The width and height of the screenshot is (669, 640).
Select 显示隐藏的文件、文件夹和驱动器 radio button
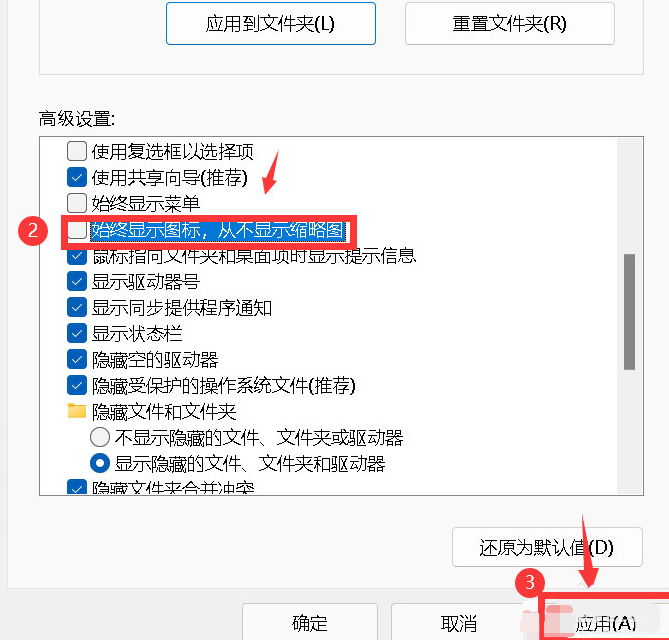click(100, 463)
